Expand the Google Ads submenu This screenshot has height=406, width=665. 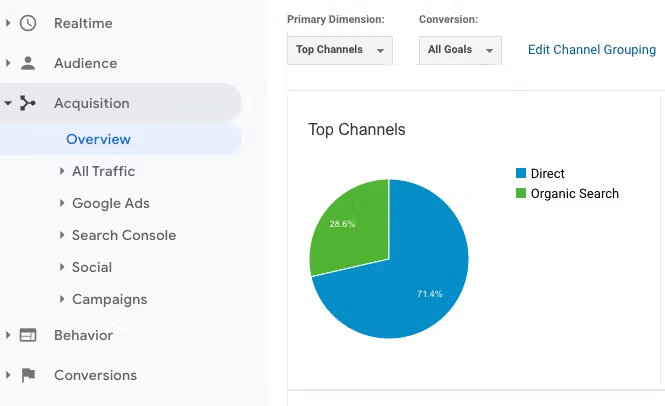[62, 203]
